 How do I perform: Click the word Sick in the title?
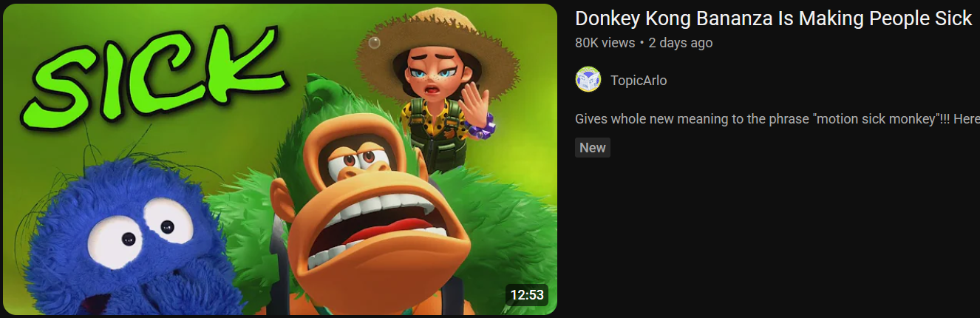pyautogui.click(x=953, y=18)
